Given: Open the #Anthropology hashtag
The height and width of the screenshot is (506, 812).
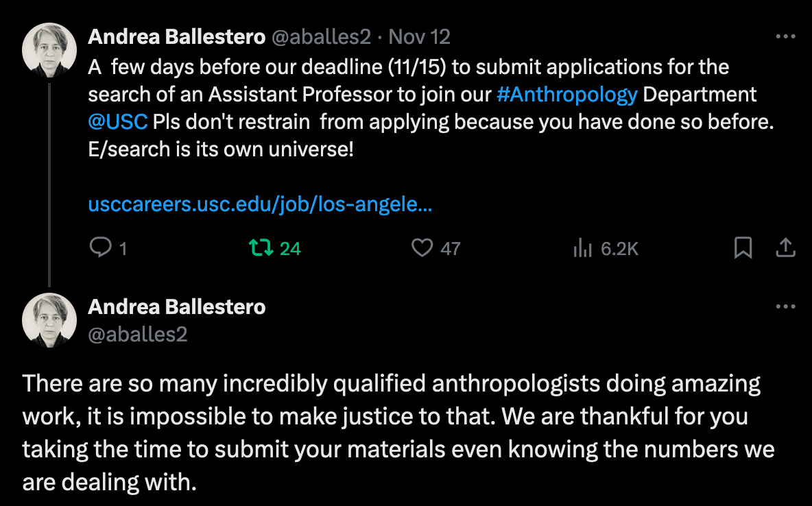Looking at the screenshot, I should pyautogui.click(x=566, y=94).
